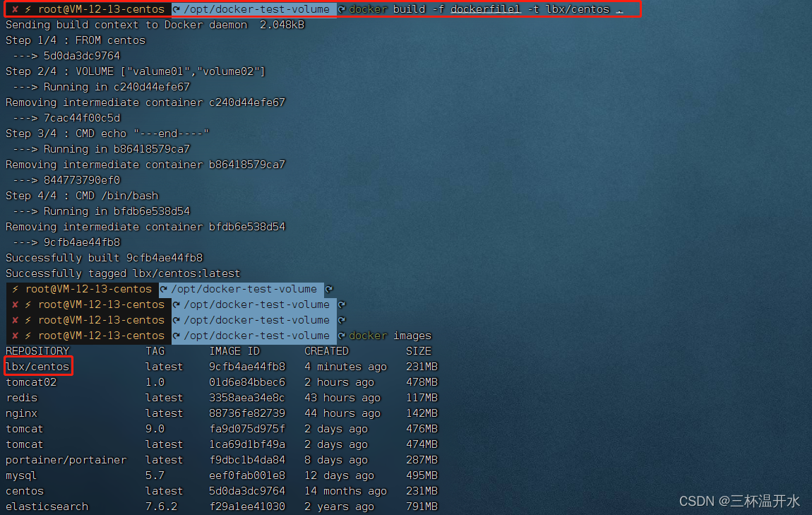Click 'tomcat' in the row tagged 9.0
The image size is (812, 515).
(24, 429)
